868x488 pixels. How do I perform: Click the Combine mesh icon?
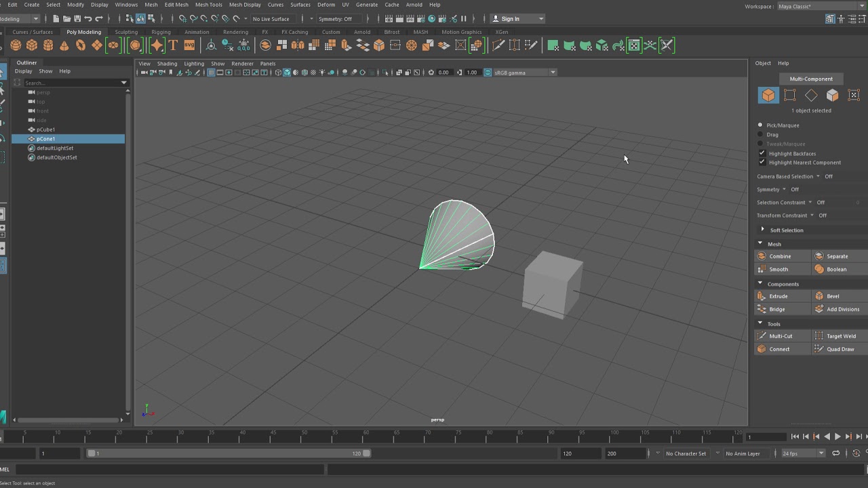click(762, 256)
